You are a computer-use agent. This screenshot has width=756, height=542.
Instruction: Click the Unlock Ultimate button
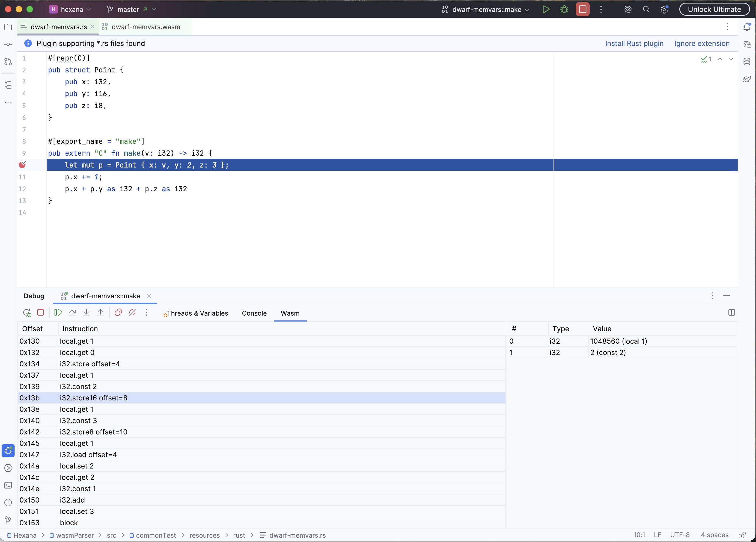(714, 9)
